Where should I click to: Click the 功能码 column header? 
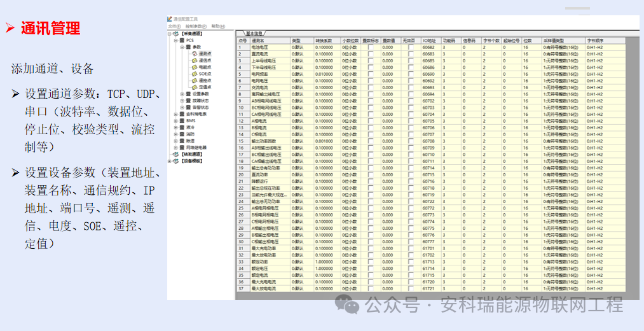pos(451,41)
